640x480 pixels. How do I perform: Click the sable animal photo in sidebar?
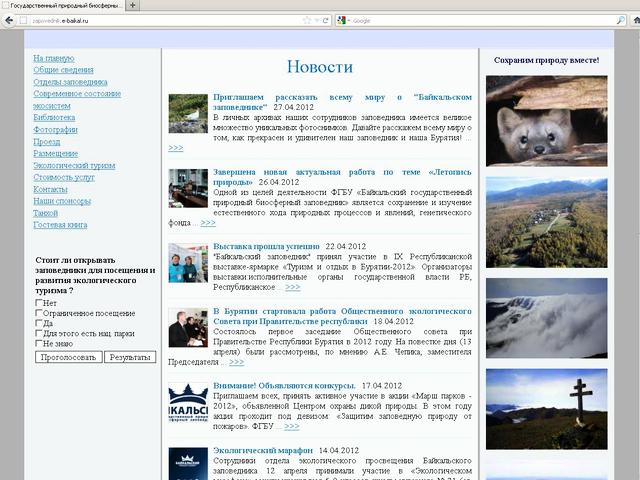tap(547, 121)
